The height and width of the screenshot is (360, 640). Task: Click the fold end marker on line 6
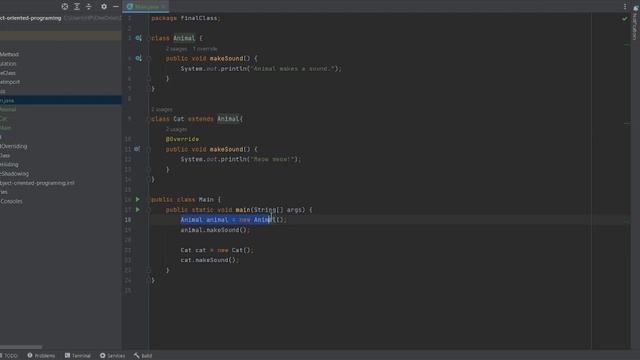[149, 78]
